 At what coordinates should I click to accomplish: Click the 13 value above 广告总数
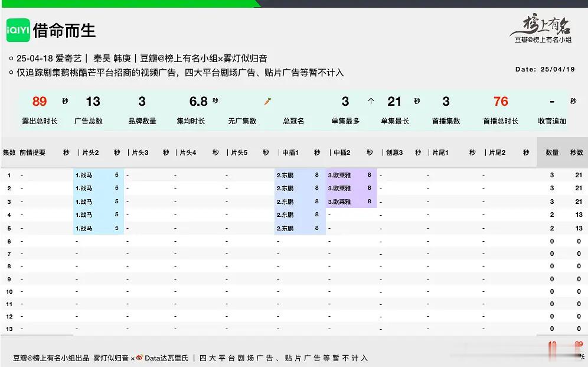pyautogui.click(x=93, y=101)
